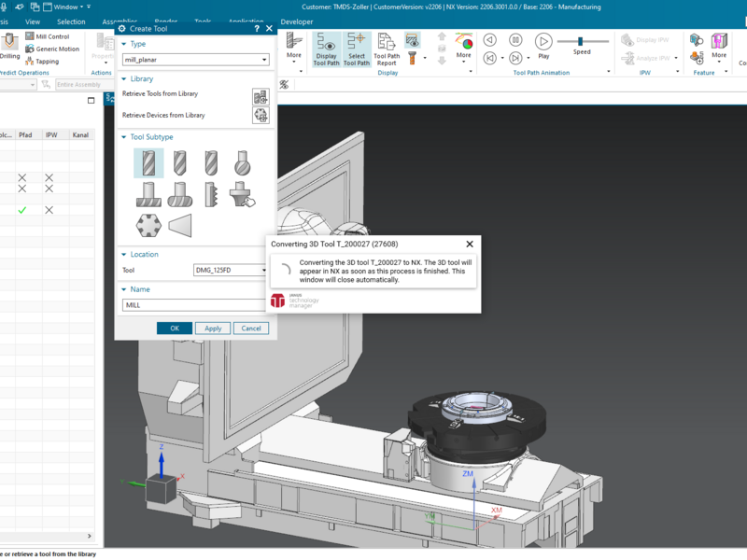This screenshot has width=747, height=560.
Task: Collapse the Type section
Action: pos(124,44)
